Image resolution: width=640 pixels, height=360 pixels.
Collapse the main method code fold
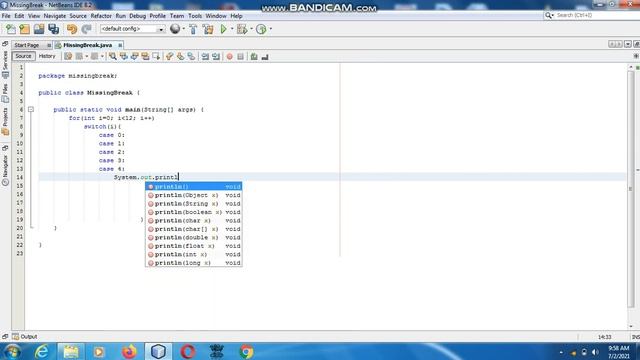point(31,109)
